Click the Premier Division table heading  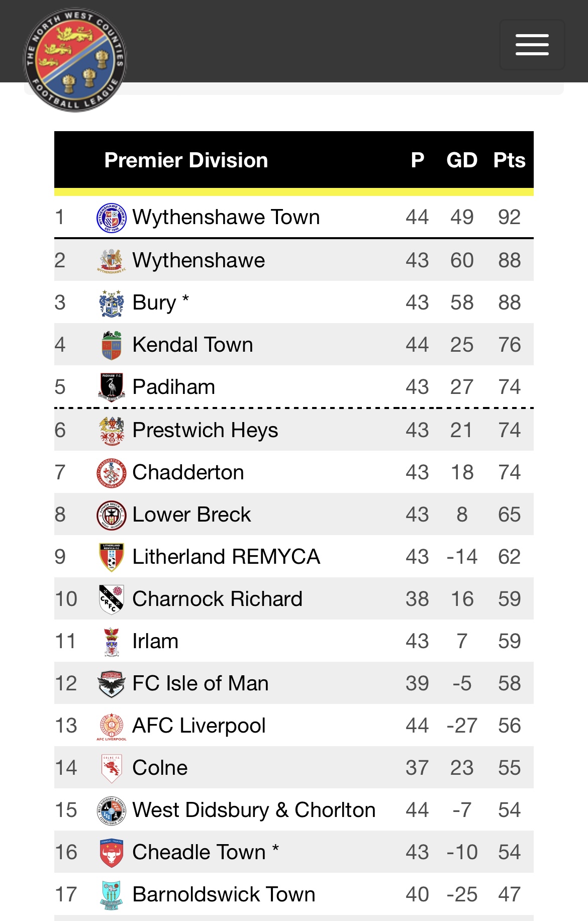[x=186, y=160]
